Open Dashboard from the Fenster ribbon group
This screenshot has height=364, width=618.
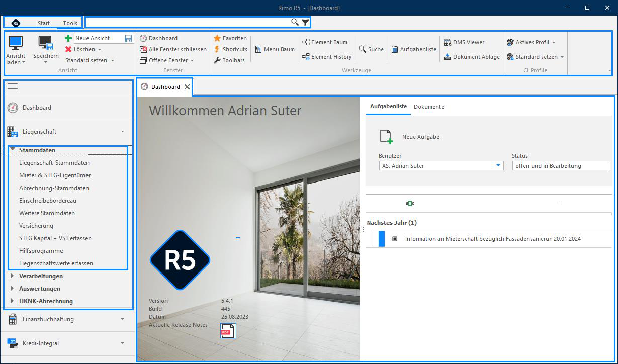point(158,38)
